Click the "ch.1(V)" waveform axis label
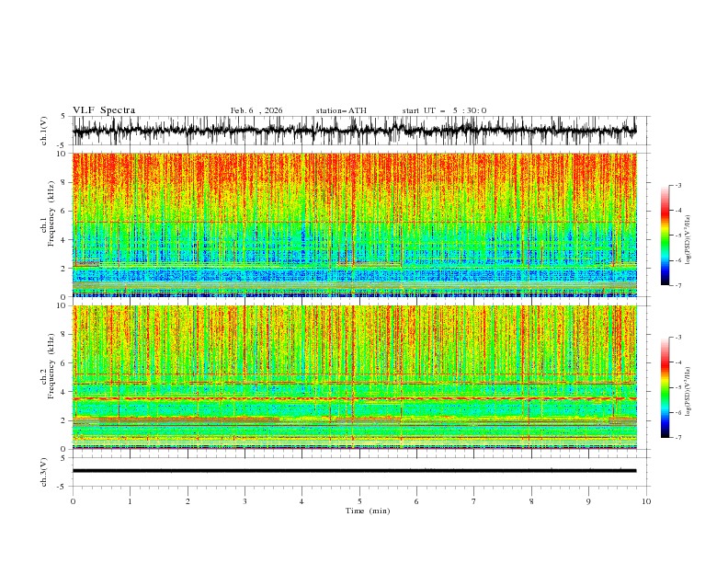 point(44,131)
